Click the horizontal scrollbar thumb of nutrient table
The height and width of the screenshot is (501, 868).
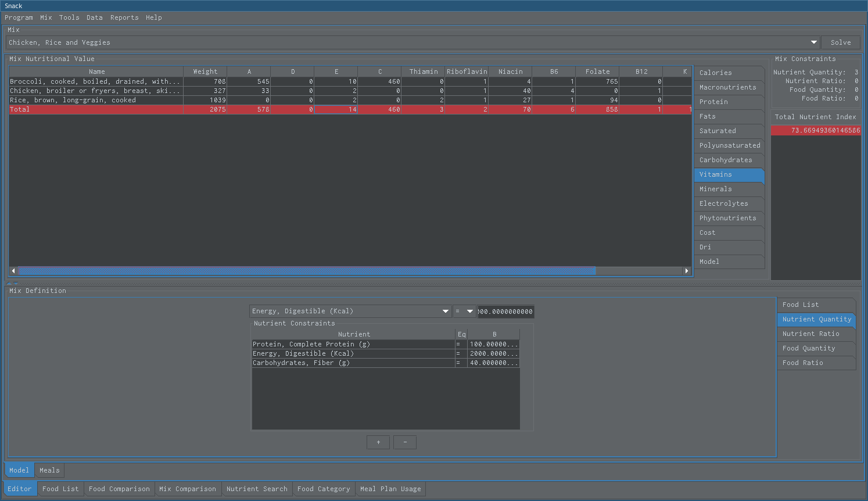point(307,271)
